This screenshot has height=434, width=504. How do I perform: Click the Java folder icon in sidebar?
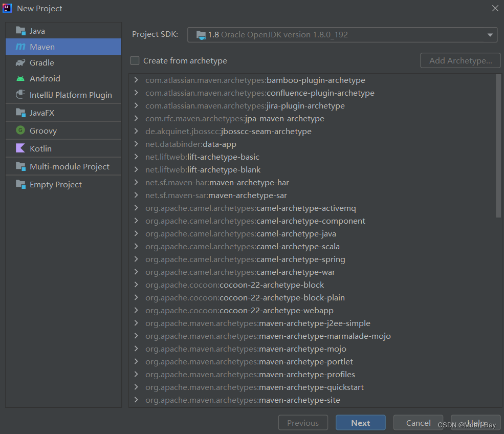tap(20, 31)
